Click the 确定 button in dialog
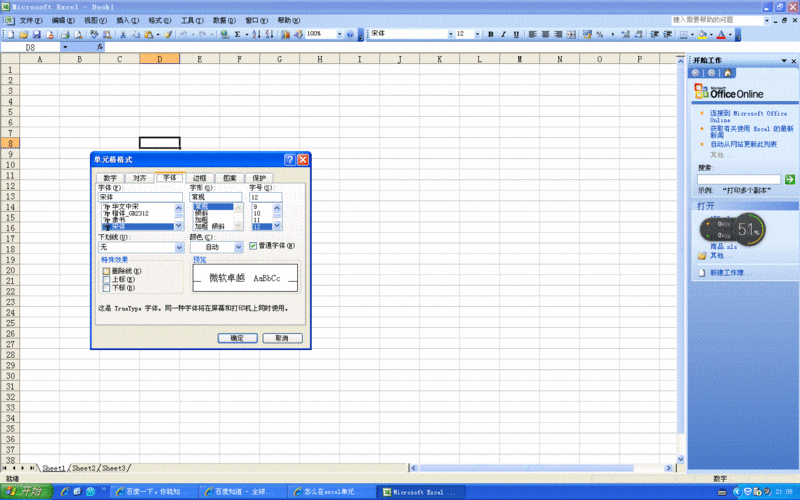800x500 pixels. click(x=237, y=338)
